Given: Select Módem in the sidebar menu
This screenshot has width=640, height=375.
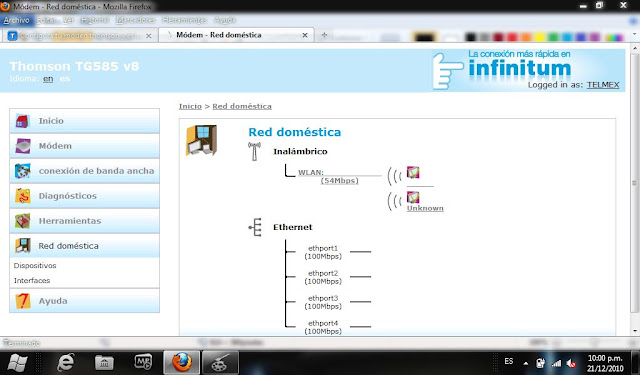Looking at the screenshot, I should coord(84,146).
